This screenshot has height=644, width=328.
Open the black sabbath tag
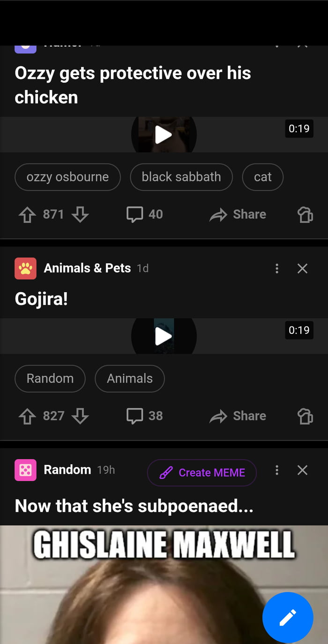pos(181,177)
